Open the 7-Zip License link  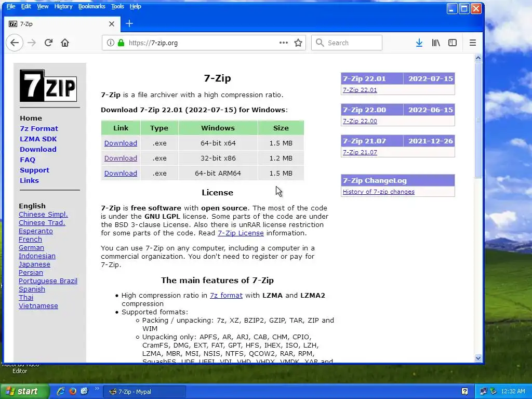[241, 233]
